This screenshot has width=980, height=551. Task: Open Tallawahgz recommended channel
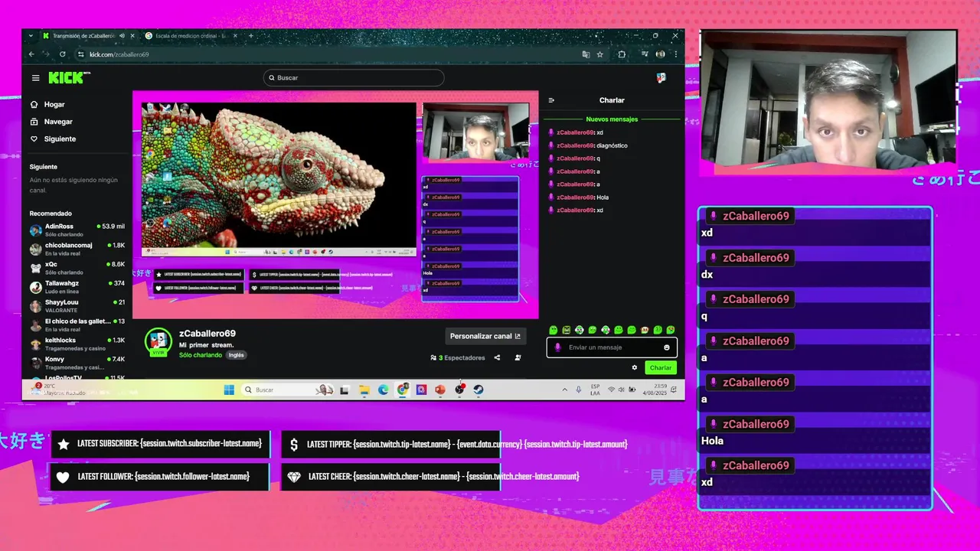77,287
